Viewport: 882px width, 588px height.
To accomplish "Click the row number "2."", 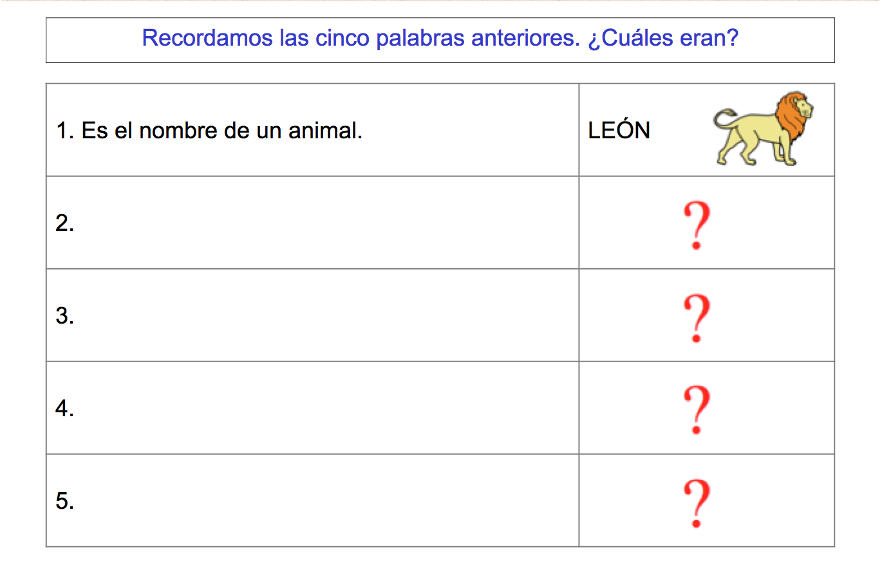I will click(64, 223).
